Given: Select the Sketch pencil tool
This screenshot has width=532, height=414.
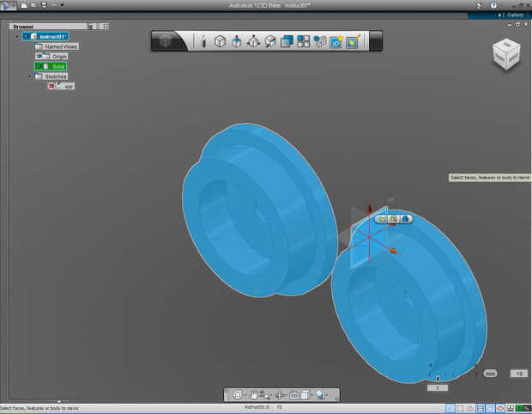Looking at the screenshot, I should pyautogui.click(x=203, y=41).
